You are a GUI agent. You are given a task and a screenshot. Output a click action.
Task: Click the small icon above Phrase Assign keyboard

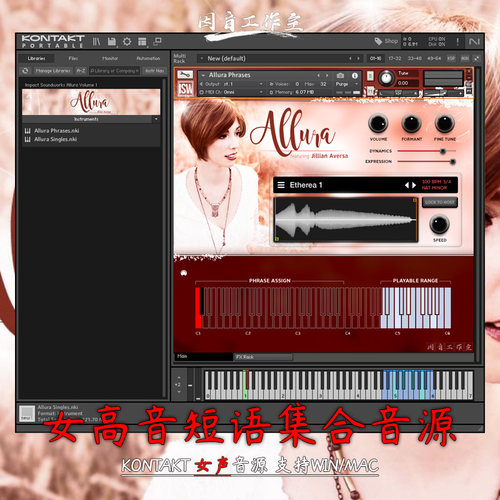[184, 273]
